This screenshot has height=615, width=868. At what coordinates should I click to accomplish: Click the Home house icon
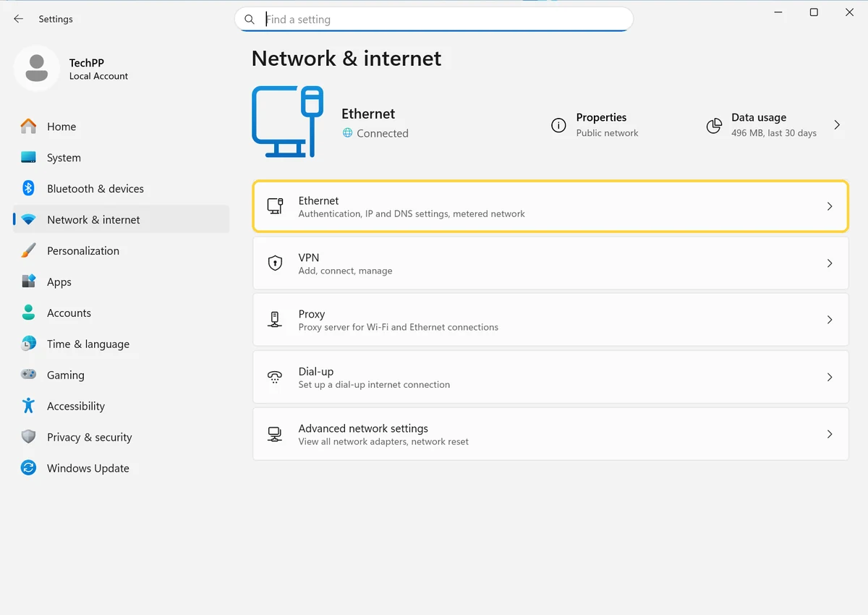tap(28, 126)
